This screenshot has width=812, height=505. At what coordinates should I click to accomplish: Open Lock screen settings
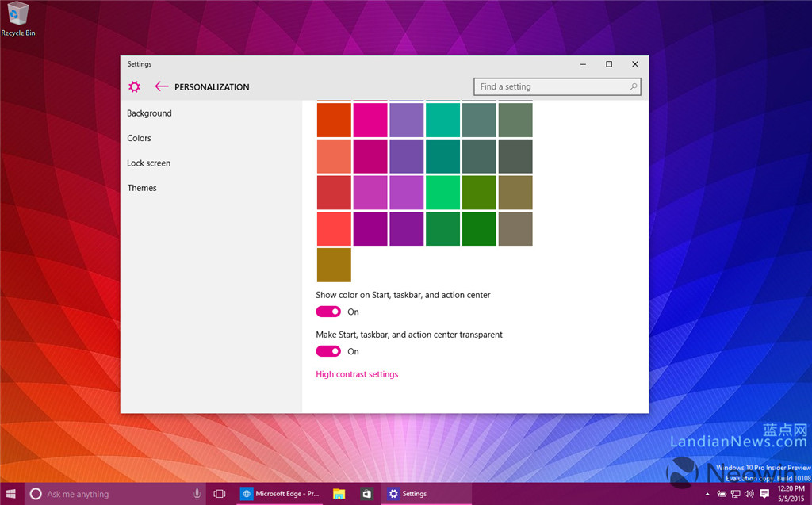point(148,163)
